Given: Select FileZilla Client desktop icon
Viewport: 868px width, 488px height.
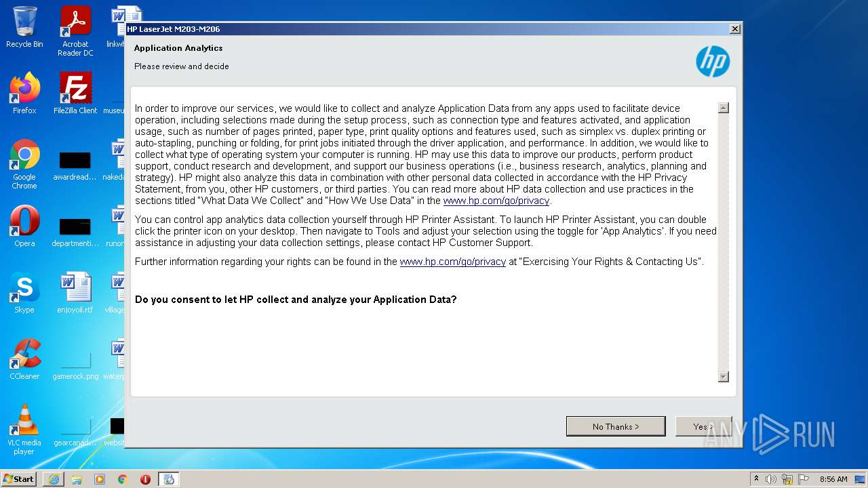Looking at the screenshot, I should (x=75, y=94).
